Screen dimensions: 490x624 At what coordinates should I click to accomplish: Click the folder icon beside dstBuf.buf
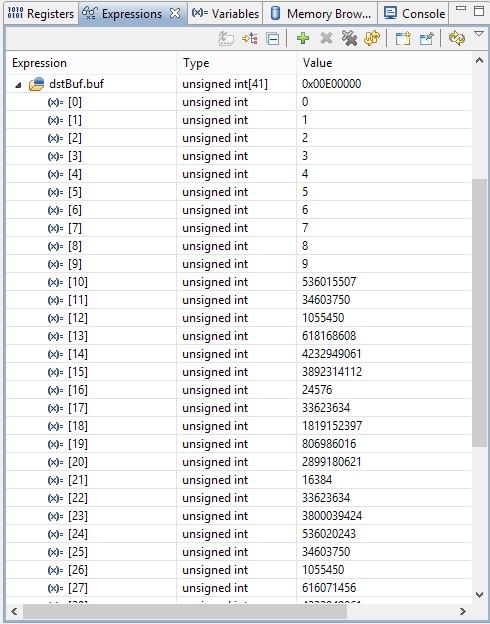point(36,84)
